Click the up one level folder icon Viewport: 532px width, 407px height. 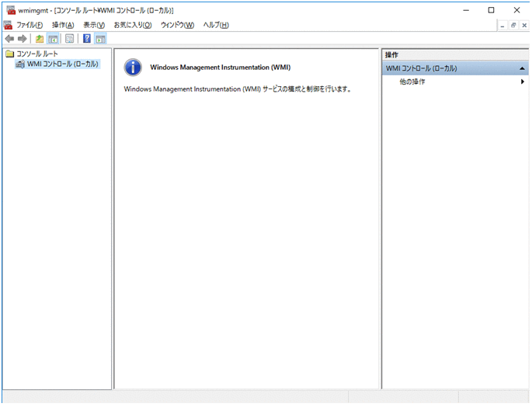point(40,39)
